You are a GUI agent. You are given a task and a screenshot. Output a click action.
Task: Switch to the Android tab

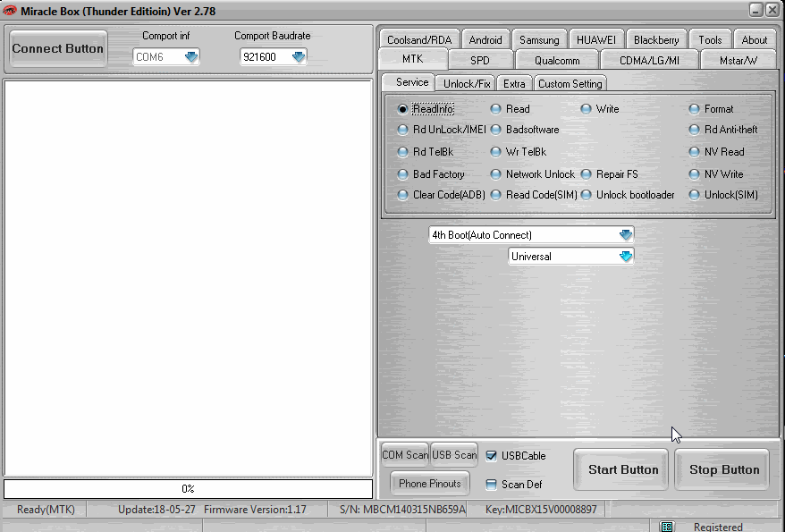[x=485, y=39]
